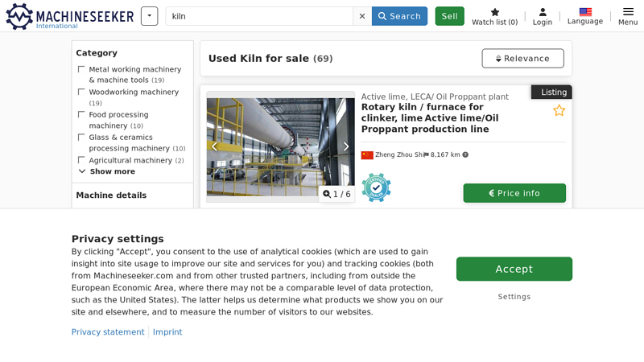Screen dimensions: 644x362
Task: Accept the privacy cookies
Action: point(514,269)
